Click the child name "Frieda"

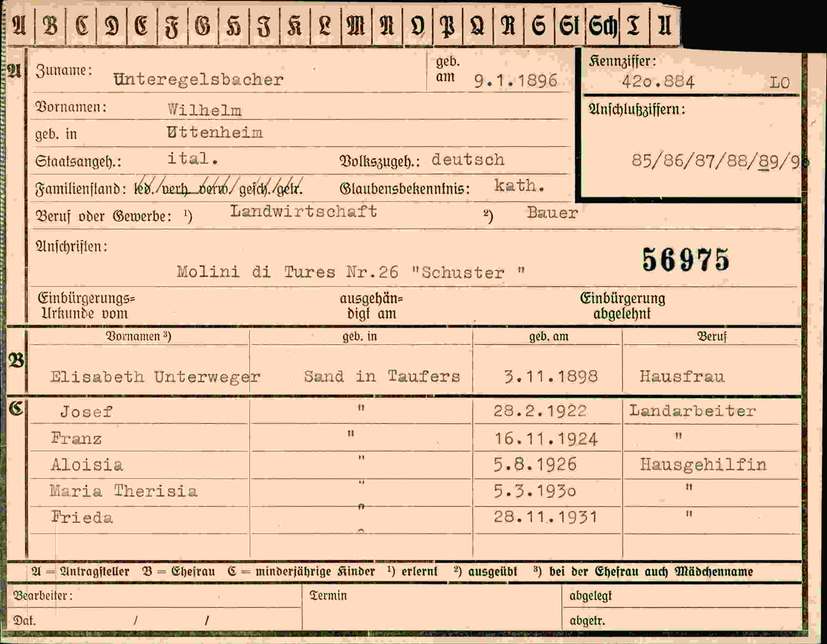tap(82, 517)
